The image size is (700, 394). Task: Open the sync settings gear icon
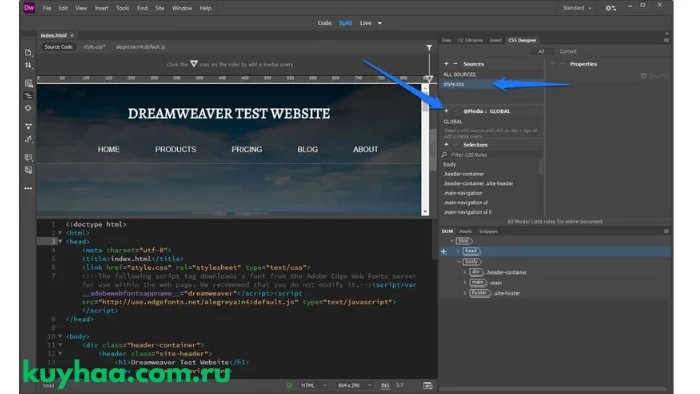(610, 8)
